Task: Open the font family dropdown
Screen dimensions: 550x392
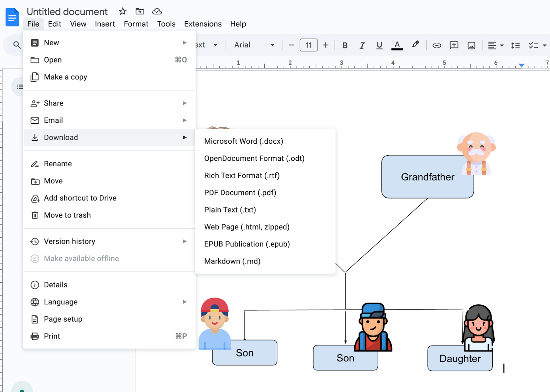Action: (x=254, y=45)
